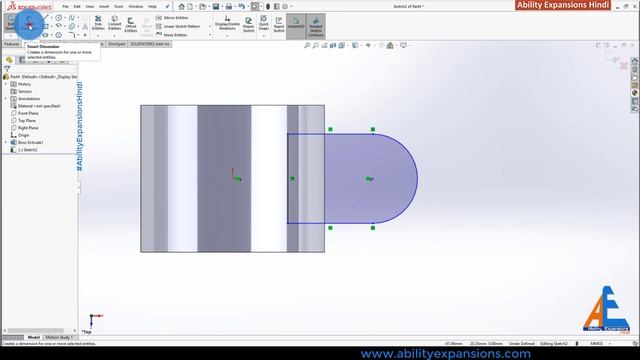
Task: Select the Trim Entities tool
Action: [98, 22]
